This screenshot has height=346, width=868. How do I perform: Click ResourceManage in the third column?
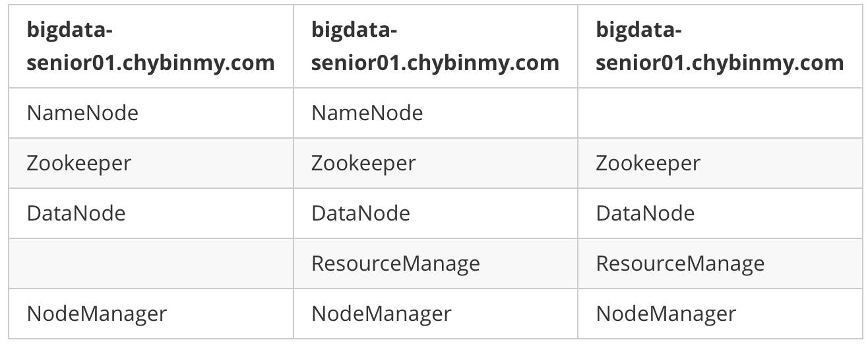pyautogui.click(x=680, y=263)
